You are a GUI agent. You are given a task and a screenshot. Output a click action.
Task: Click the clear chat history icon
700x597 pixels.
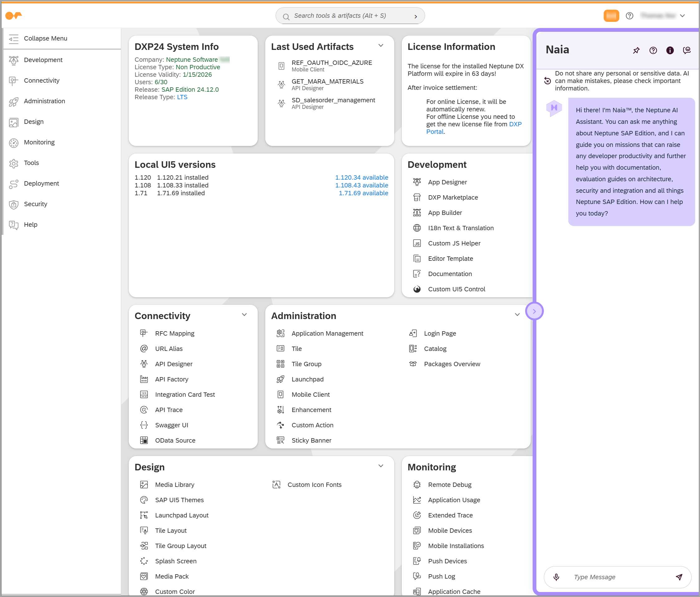(x=547, y=81)
